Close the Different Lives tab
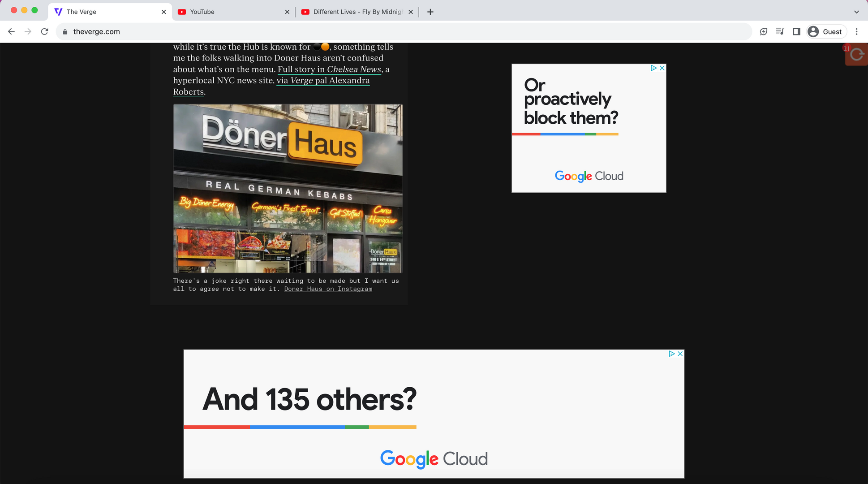This screenshot has width=868, height=484. pos(411,12)
